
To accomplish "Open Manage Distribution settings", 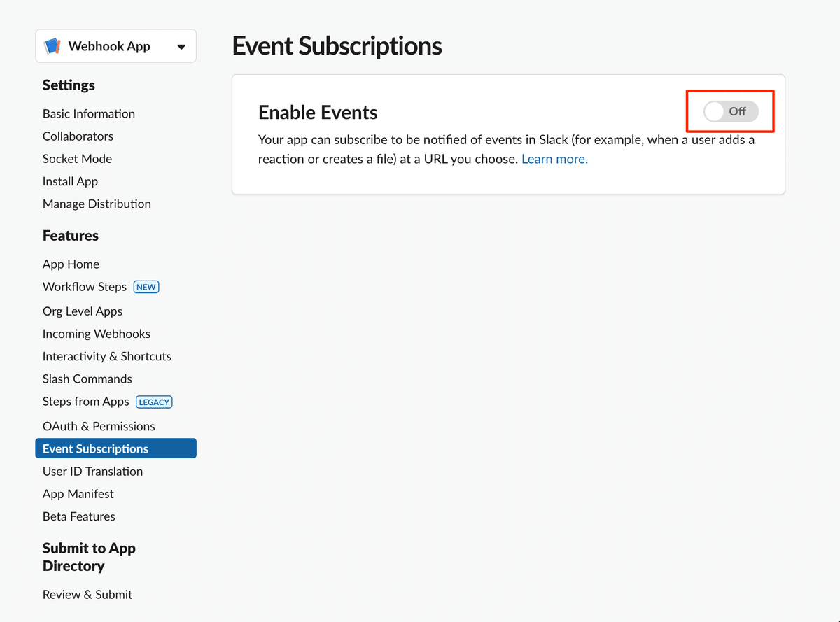I will coord(97,204).
